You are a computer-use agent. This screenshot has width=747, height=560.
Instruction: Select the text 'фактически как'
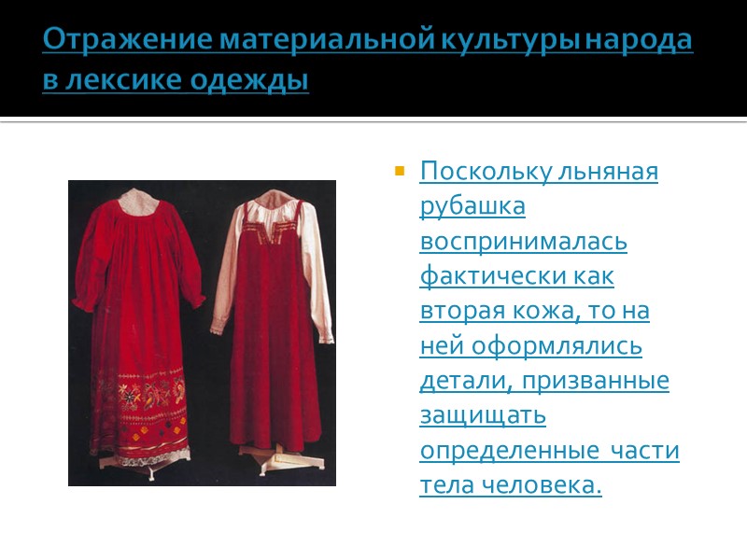pyautogui.click(x=516, y=275)
